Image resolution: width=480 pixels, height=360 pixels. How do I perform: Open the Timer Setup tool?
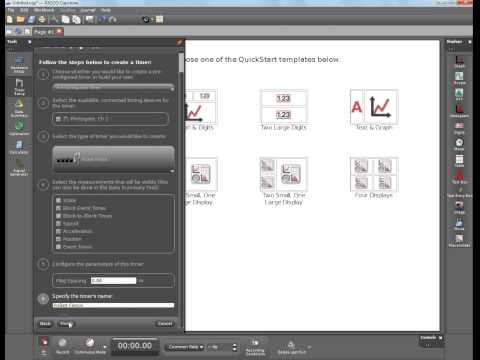pyautogui.click(x=19, y=86)
